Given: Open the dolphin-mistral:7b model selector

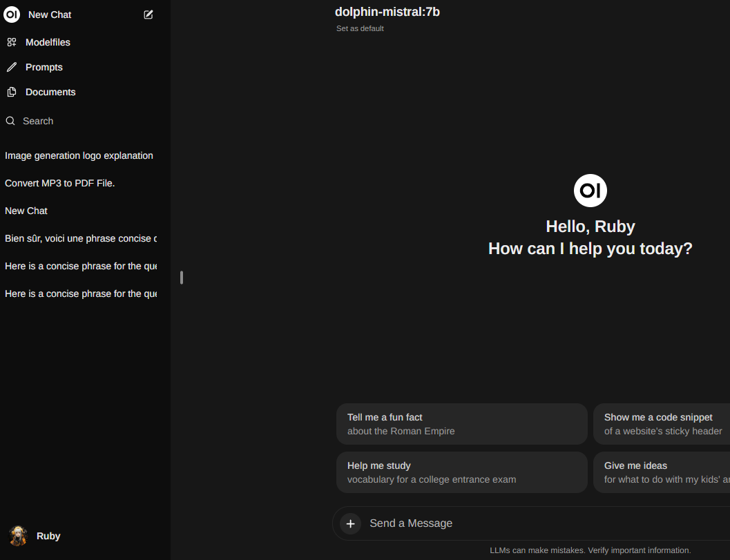Looking at the screenshot, I should [x=387, y=12].
